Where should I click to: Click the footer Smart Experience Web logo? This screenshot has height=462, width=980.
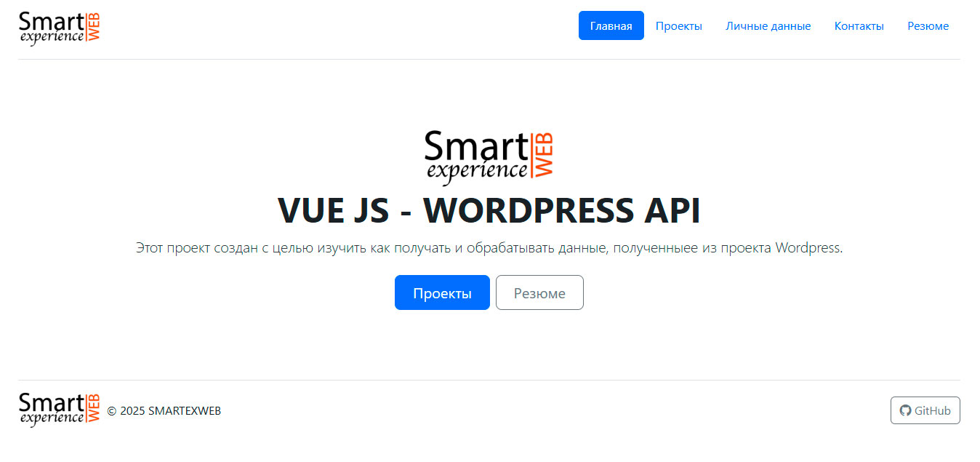coord(59,410)
